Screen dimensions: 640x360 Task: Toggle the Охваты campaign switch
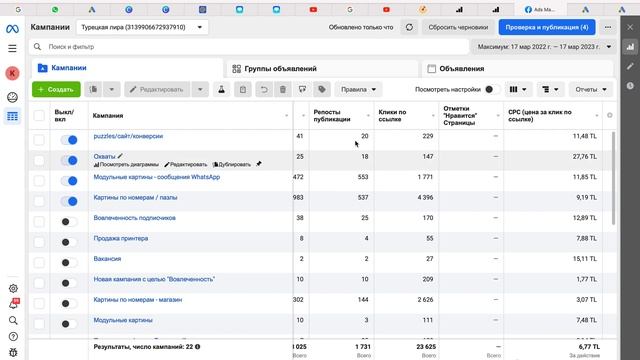[x=69, y=160]
